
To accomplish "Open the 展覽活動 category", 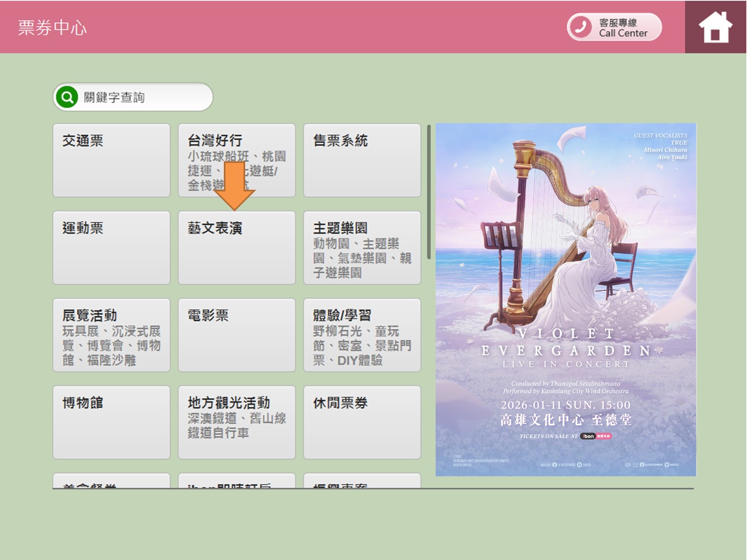I will (x=111, y=335).
